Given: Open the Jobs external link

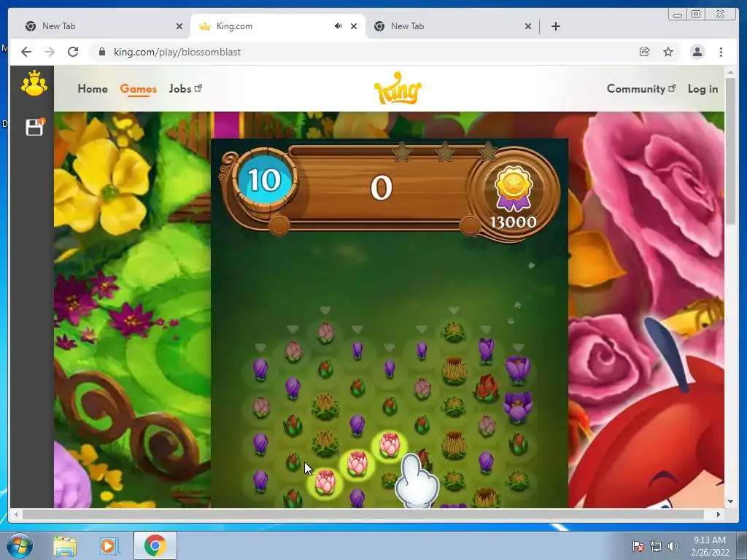Looking at the screenshot, I should click(185, 88).
